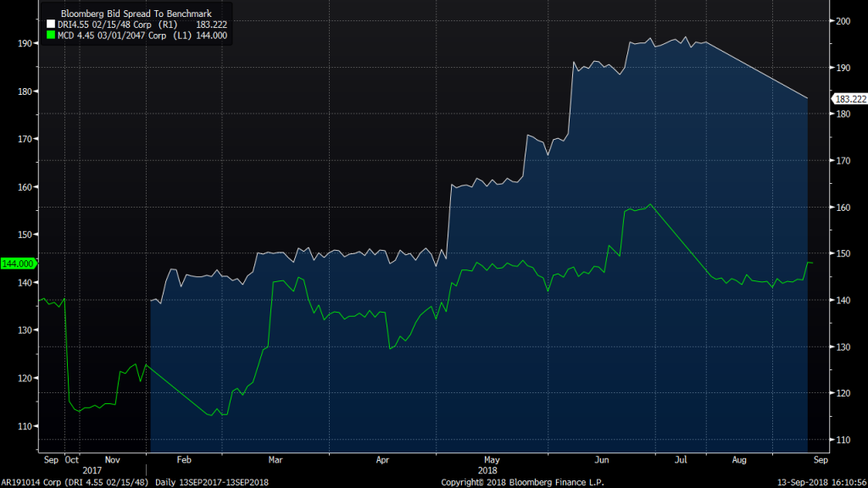Click the Aug label on the date axis
The height and width of the screenshot is (488, 868).
coord(740,459)
